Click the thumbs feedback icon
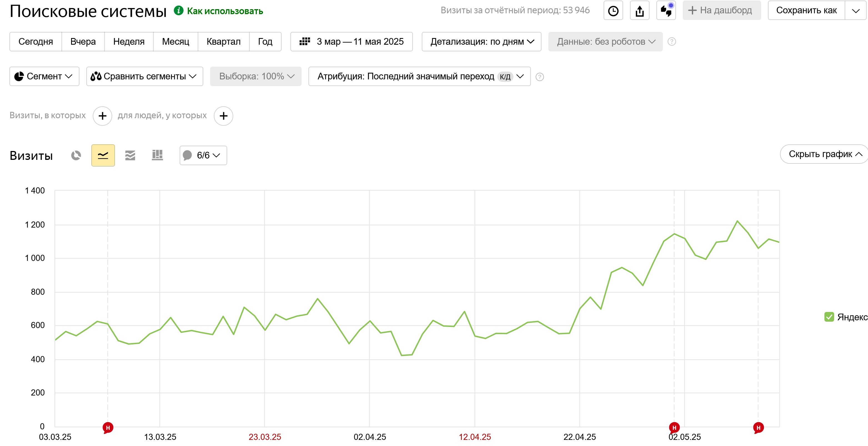Image resolution: width=868 pixels, height=446 pixels. (x=666, y=11)
